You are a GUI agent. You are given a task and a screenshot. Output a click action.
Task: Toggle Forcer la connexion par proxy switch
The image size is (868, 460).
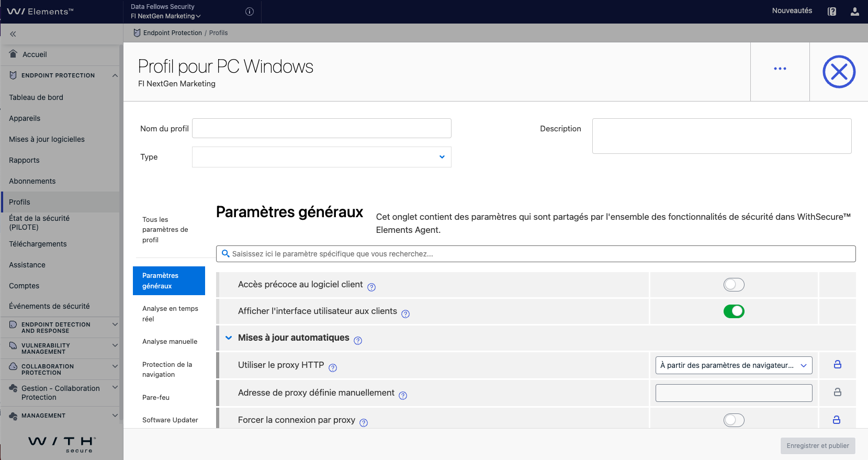point(734,420)
